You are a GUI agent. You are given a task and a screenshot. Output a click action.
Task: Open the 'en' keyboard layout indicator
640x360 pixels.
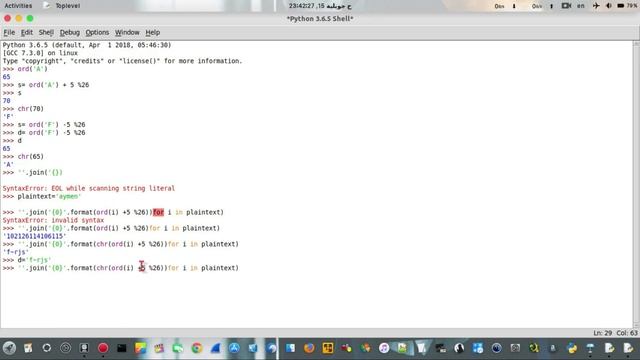pos(580,6)
